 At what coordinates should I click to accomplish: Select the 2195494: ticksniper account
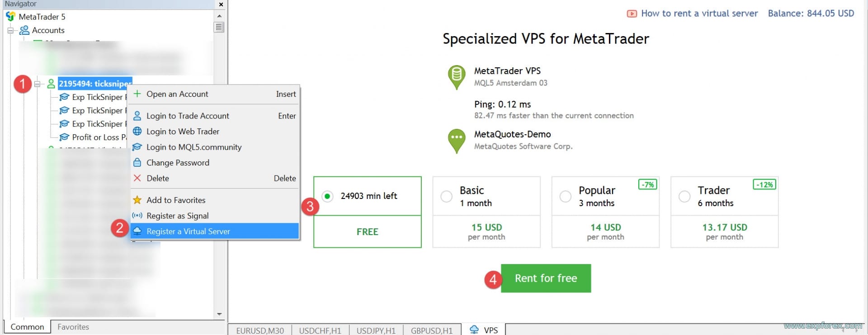(95, 84)
